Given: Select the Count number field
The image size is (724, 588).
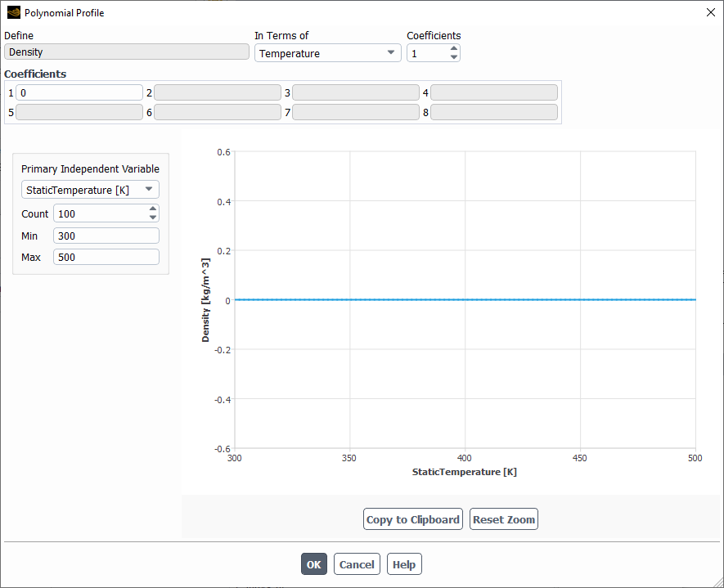Looking at the screenshot, I should coord(101,213).
